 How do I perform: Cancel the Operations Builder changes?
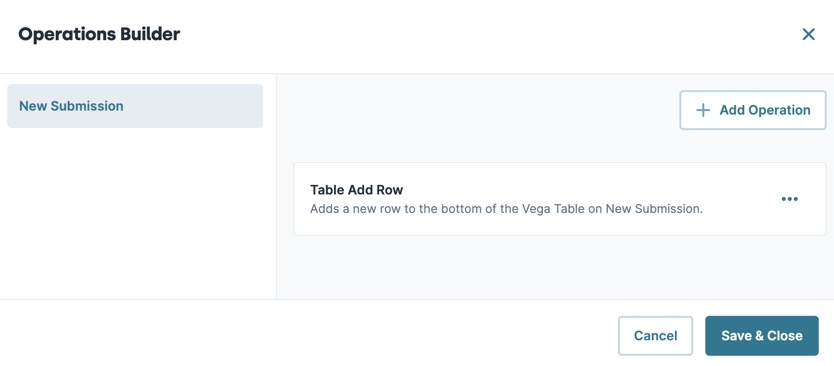655,336
